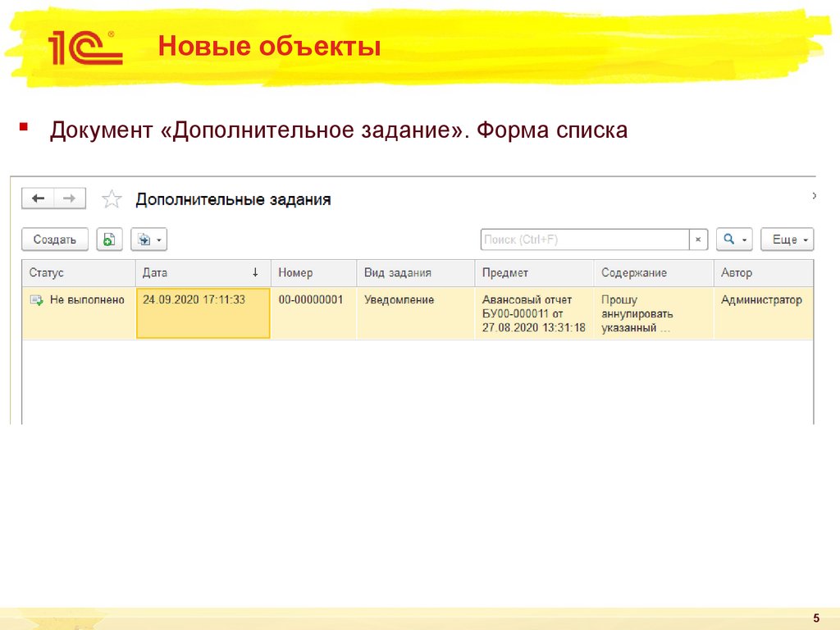Click the send document toolbar icon
This screenshot has width=840, height=630.
pyautogui.click(x=143, y=240)
